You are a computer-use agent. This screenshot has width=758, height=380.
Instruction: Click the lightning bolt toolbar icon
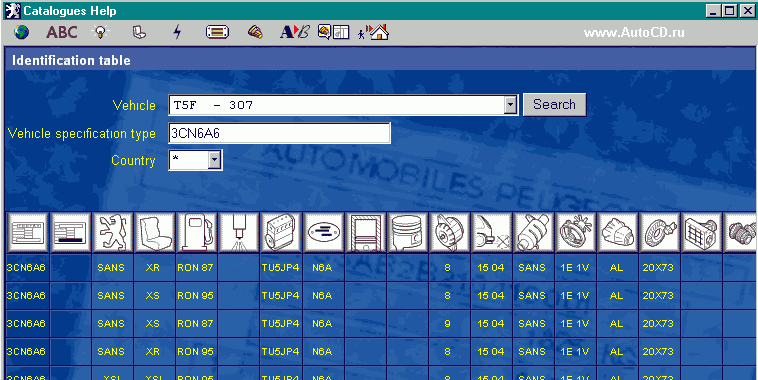point(177,32)
